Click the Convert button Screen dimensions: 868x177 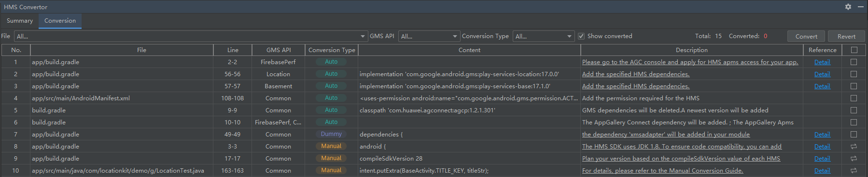[806, 36]
